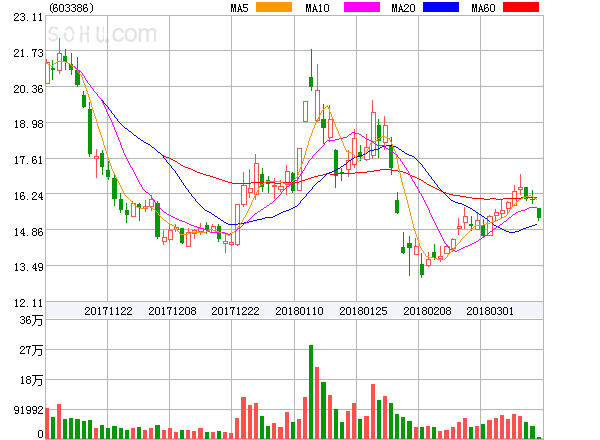Click the 20.36 price axis label

coord(28,89)
